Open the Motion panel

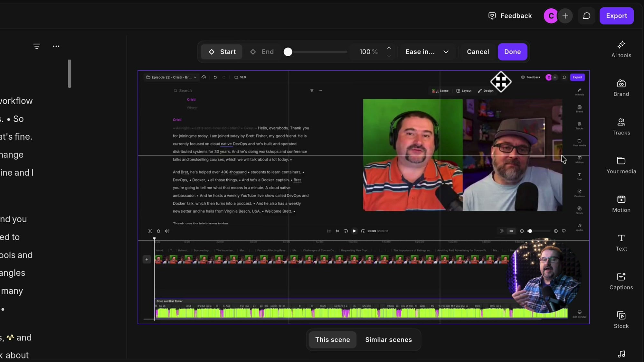[x=621, y=204]
